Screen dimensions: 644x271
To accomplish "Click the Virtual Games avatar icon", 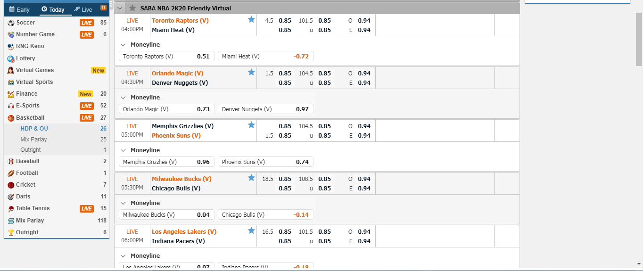I will (x=11, y=70).
